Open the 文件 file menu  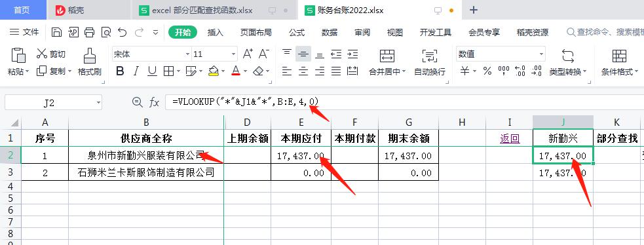(25, 32)
